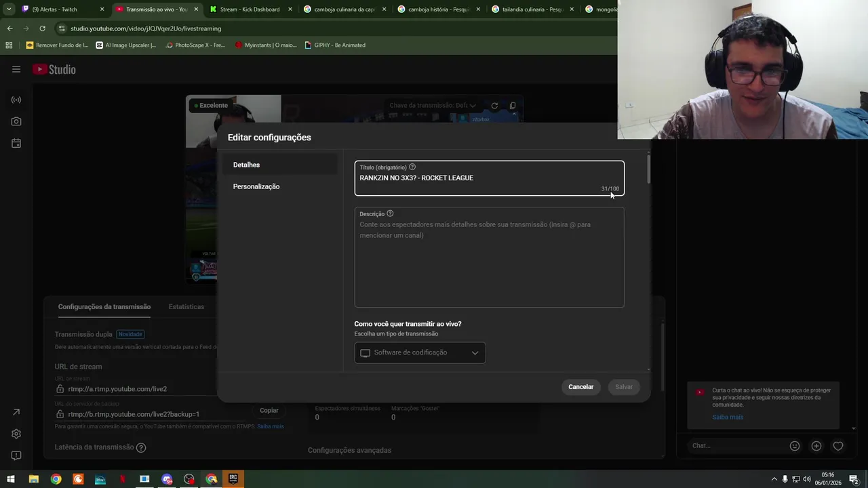868x488 pixels.
Task: Open the emoji picker in live chat
Action: [x=795, y=446]
